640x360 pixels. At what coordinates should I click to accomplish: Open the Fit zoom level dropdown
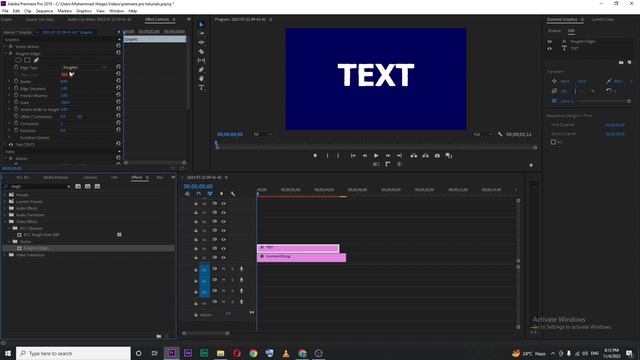point(262,134)
